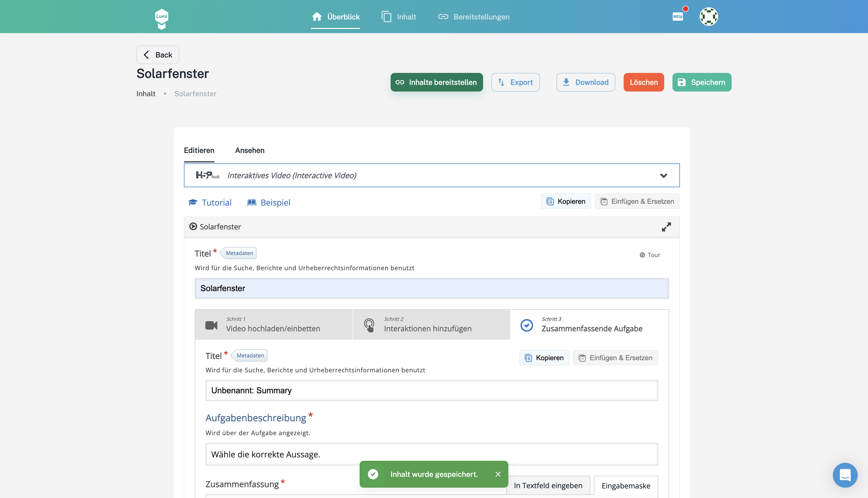868x498 pixels.
Task: Expand the Interactive Video content type dropdown
Action: (x=432, y=176)
